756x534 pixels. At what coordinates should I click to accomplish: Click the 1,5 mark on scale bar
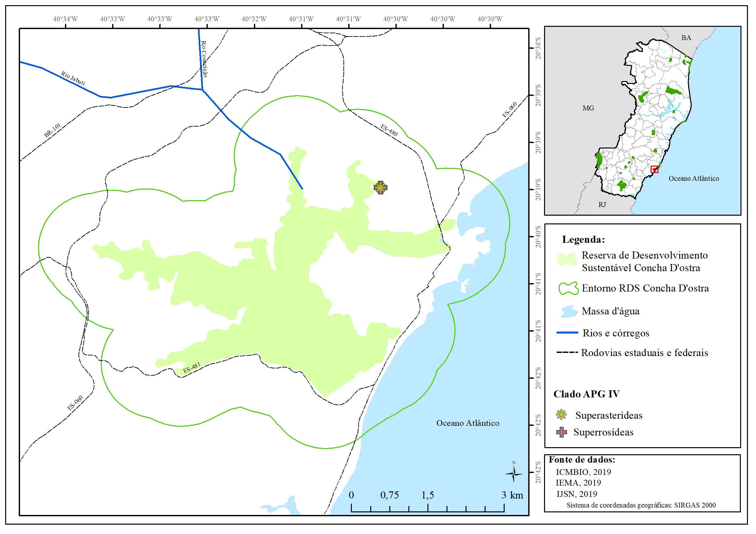pos(428,496)
